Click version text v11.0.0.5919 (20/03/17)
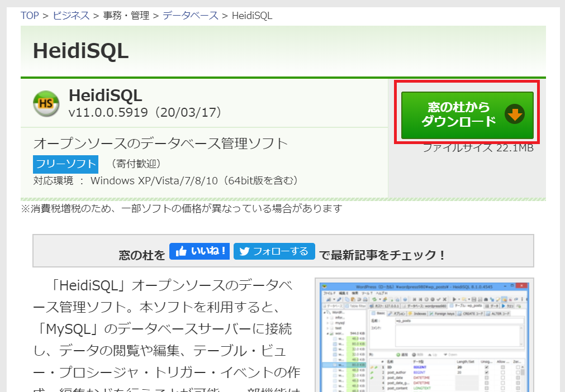565x392 pixels. pyautogui.click(x=145, y=112)
